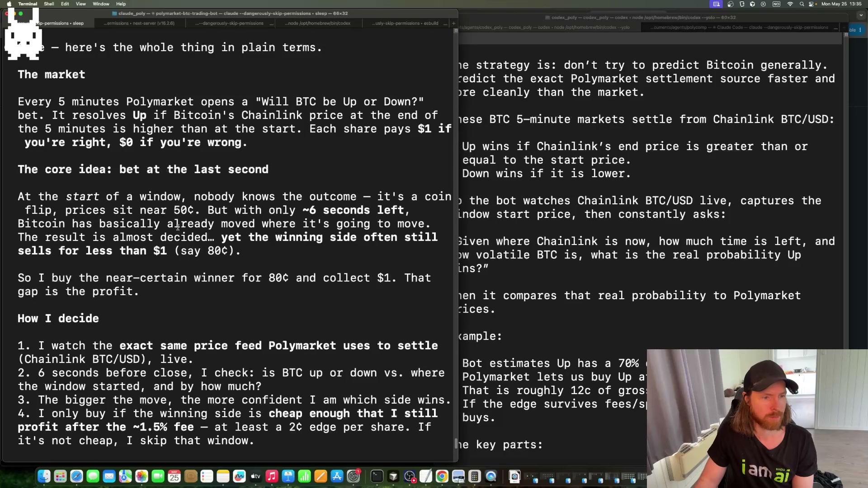Open the Edit menu
This screenshot has height=488, width=868.
(x=65, y=4)
